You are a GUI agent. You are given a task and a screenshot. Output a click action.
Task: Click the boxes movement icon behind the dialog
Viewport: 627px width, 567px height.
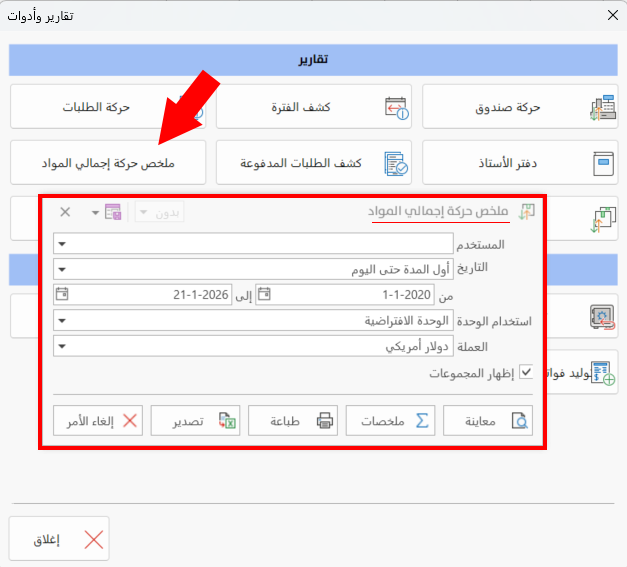click(603, 220)
